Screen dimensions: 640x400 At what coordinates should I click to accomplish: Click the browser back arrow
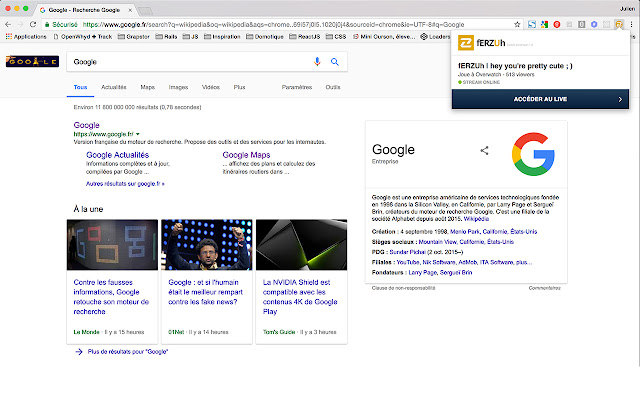click(x=8, y=23)
